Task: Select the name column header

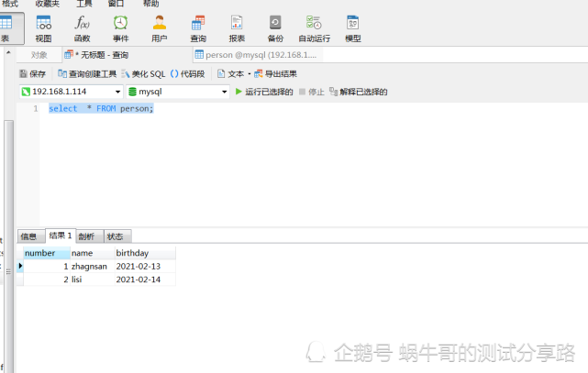Action: point(93,253)
